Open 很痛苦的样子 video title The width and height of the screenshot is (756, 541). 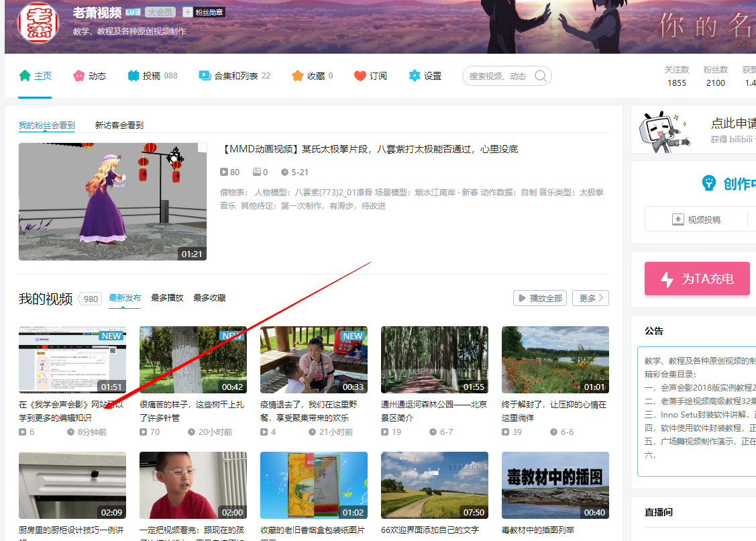tap(192, 411)
